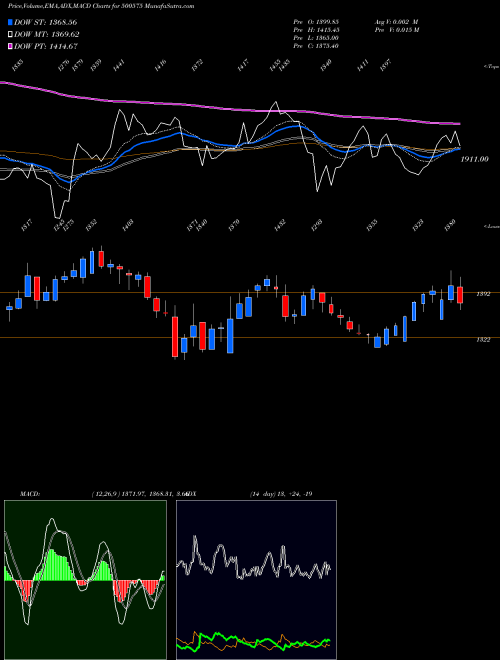
Task: Click the blue DOW ST legend swatch
Action: pos(10,22)
